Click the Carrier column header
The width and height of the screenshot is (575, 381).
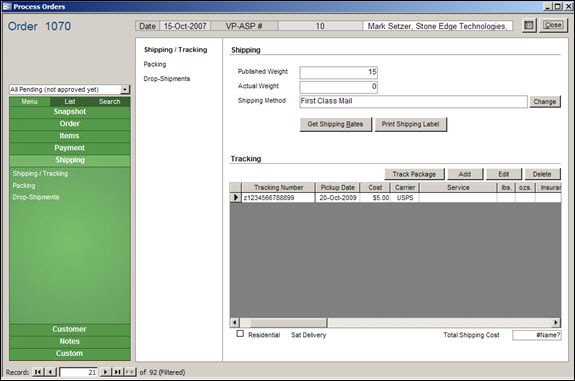405,188
